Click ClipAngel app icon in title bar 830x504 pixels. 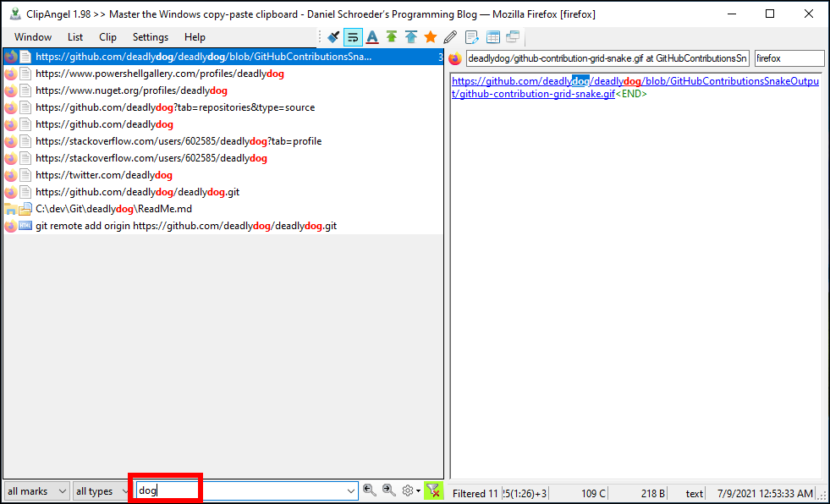(x=15, y=14)
